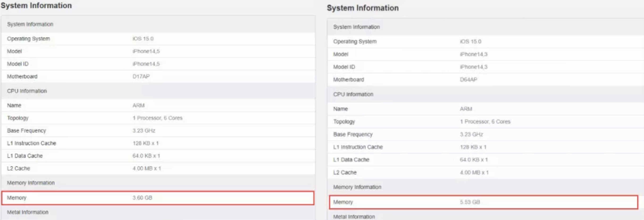
Task: Select '128 KB x 1' value in left panel
Action: (x=146, y=143)
